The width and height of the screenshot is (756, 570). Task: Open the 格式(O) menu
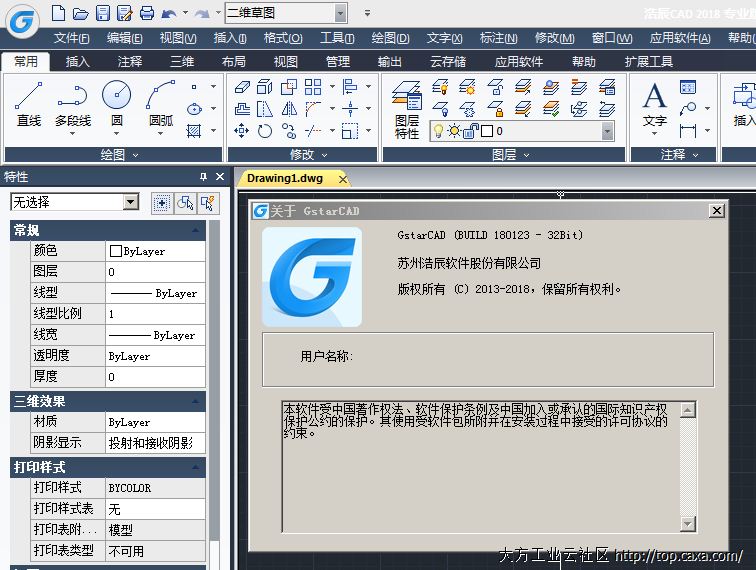click(283, 38)
